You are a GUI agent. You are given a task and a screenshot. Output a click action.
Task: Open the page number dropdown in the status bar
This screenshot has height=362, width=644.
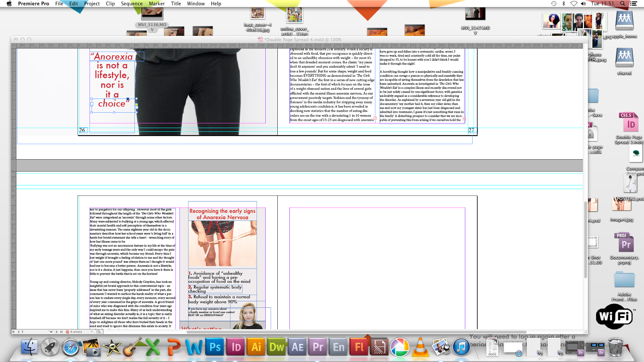coord(51,332)
